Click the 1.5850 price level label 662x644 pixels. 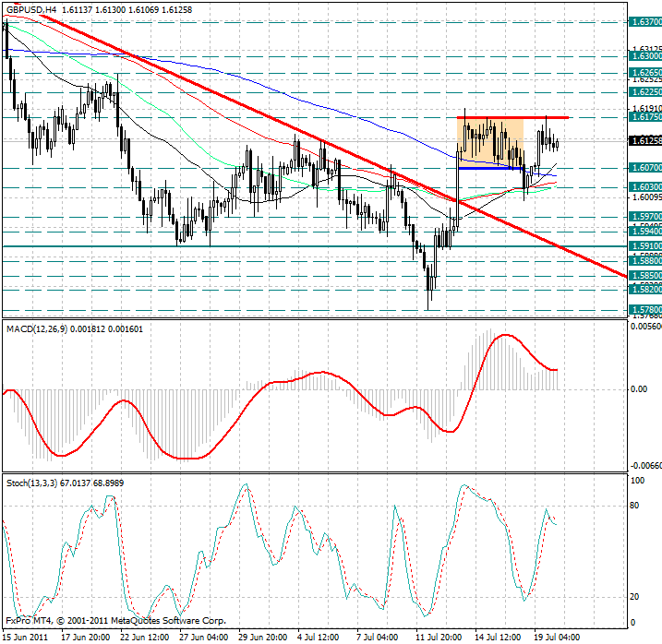coord(645,276)
